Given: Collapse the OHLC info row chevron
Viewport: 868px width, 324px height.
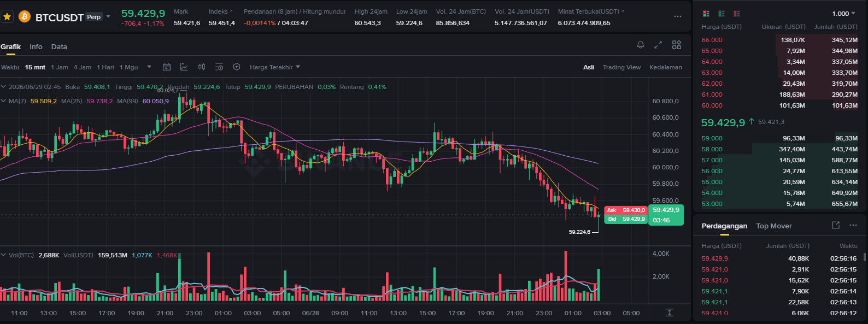Looking at the screenshot, I should coord(3,87).
